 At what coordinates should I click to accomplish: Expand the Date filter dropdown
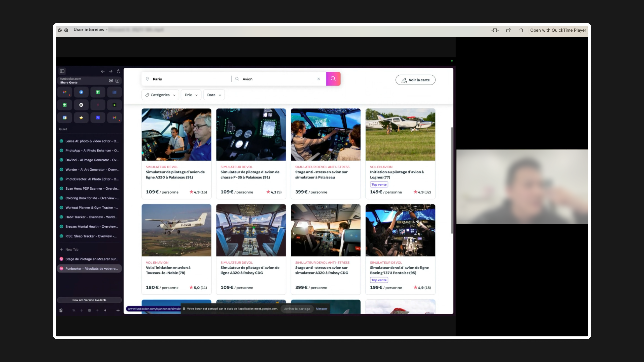(214, 95)
